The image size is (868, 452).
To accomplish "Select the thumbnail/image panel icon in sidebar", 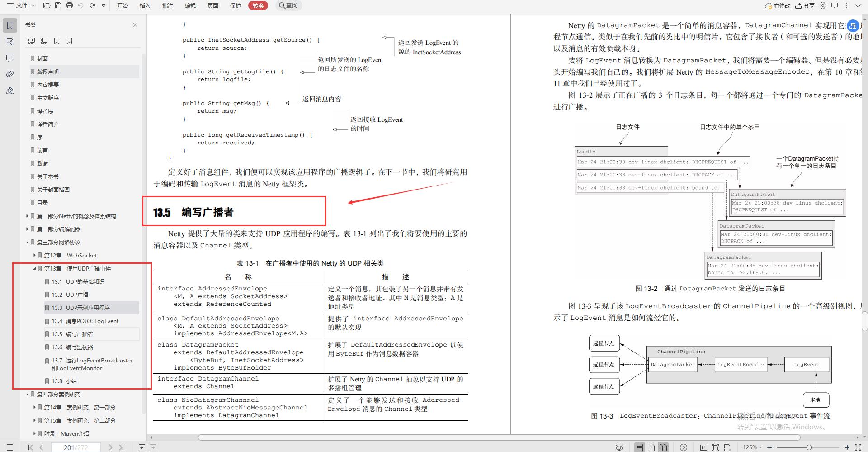I will click(10, 42).
